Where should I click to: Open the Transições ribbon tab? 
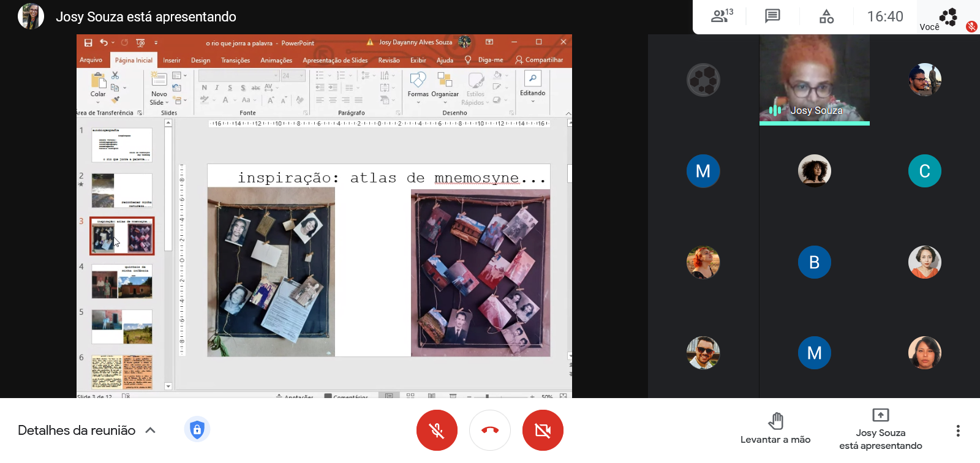[235, 60]
